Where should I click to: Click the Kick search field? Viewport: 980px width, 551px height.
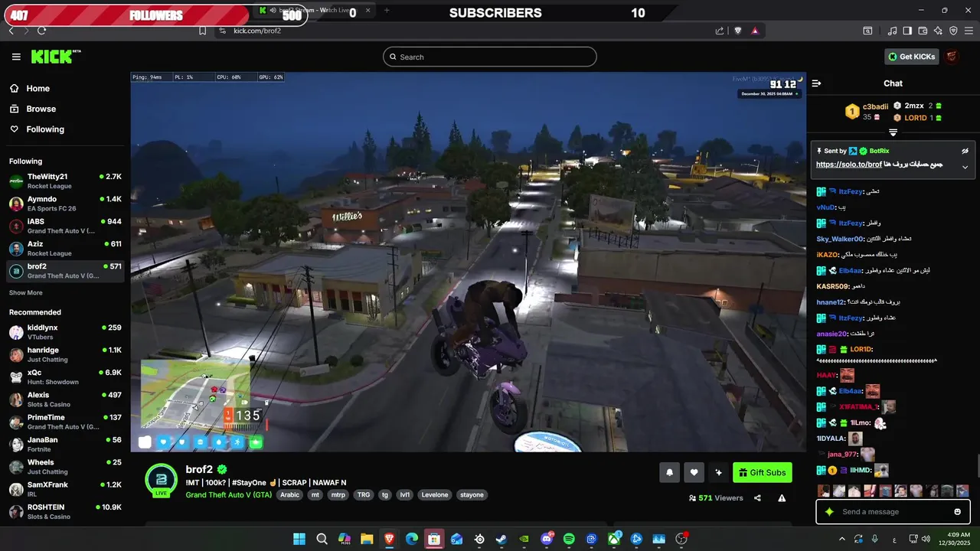pyautogui.click(x=490, y=57)
